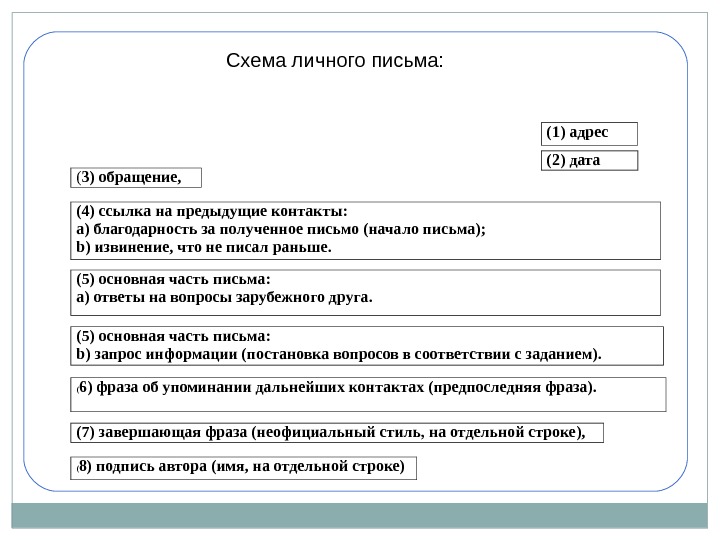
Task: Select the '(1) адрес' box
Action: tap(589, 134)
